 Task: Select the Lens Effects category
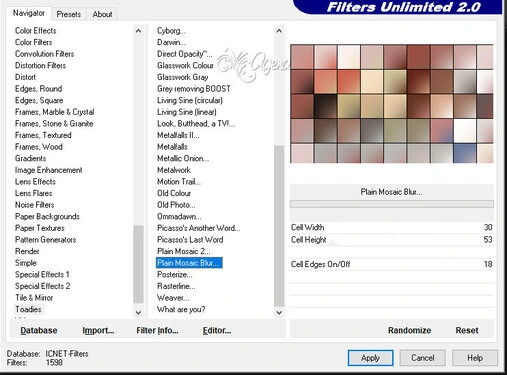pyautogui.click(x=35, y=182)
